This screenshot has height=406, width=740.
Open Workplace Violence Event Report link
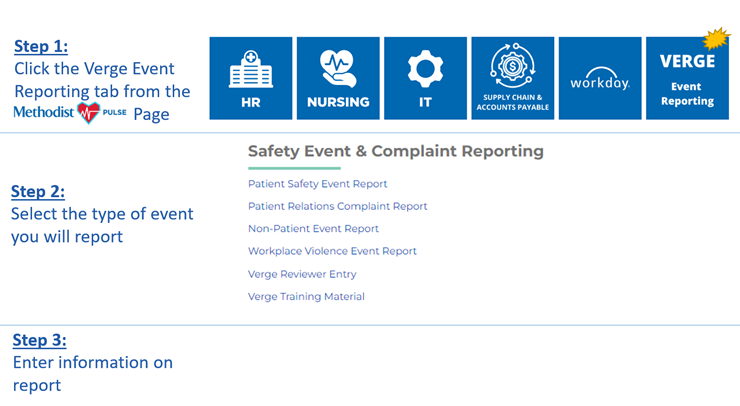[x=332, y=251]
